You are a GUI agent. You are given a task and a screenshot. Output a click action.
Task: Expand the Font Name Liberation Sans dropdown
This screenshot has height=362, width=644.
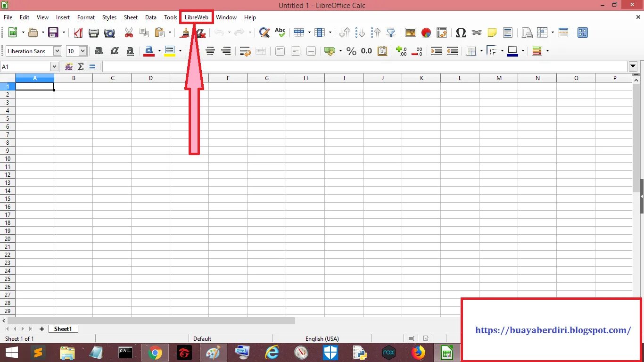tap(57, 51)
